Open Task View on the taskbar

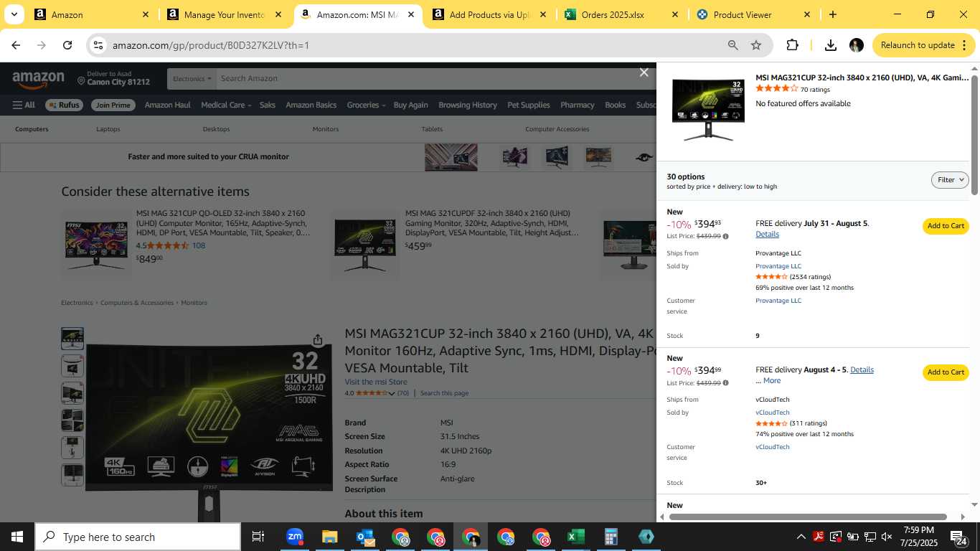coord(258,537)
